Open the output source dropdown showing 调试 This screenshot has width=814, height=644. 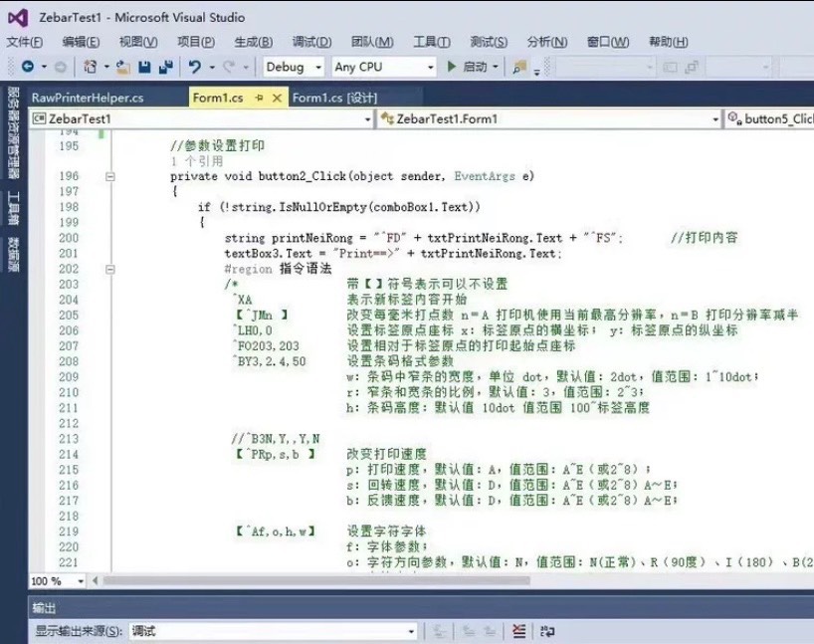tap(273, 631)
